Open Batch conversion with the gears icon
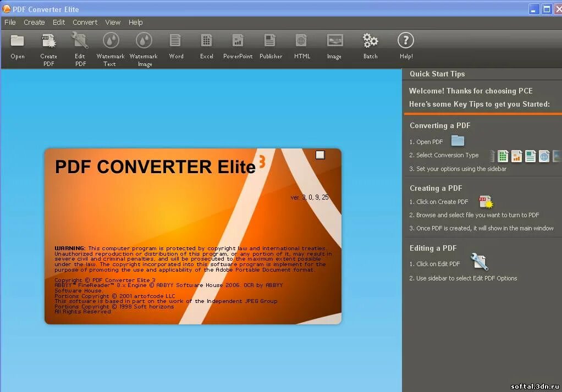Viewport: 562px width, 392px height. (x=370, y=41)
